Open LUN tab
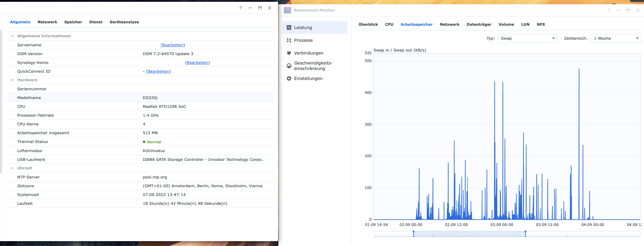Viewport: 644px width, 246px height. coord(525,25)
